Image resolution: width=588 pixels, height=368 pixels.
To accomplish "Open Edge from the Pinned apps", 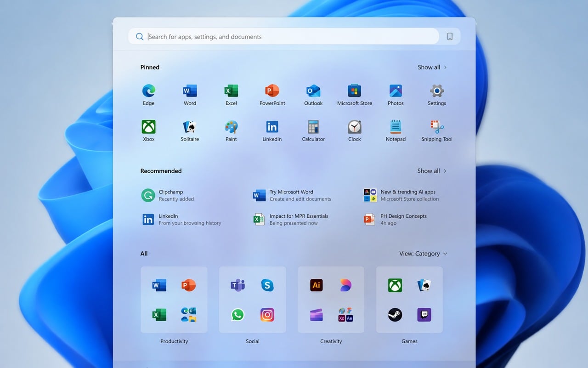I will (148, 95).
